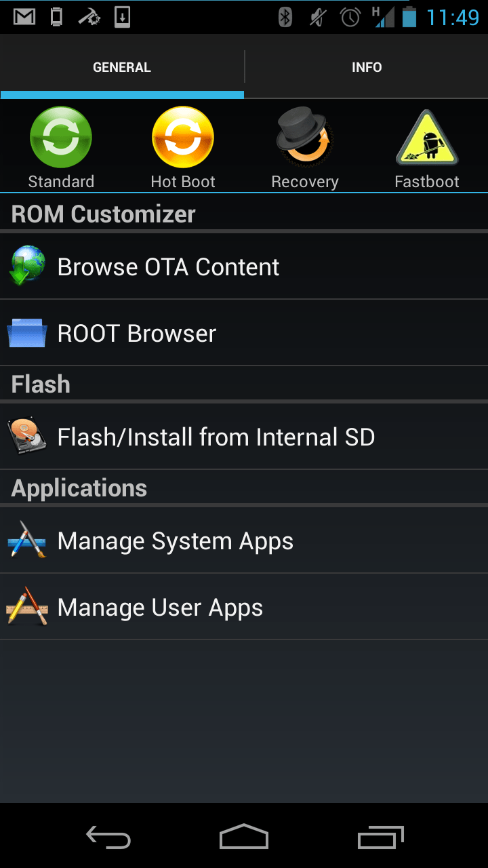Screen dimensions: 488x868
Task: Open the recent apps switcher
Action: coord(380,837)
